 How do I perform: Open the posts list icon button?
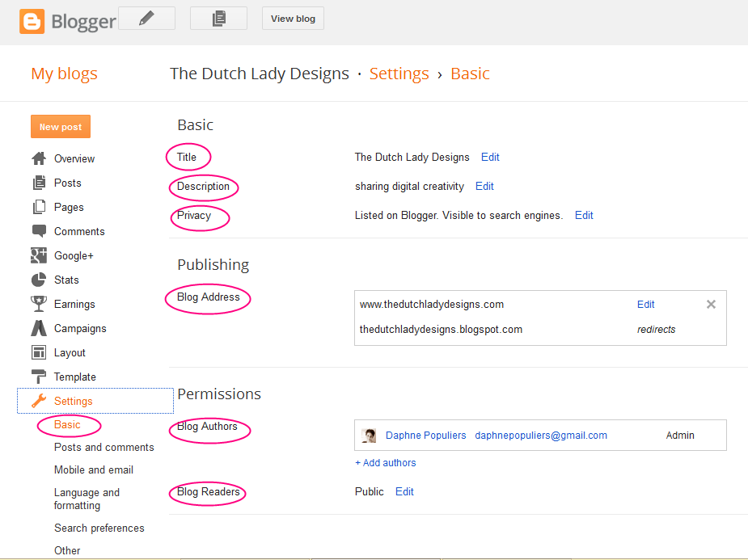(218, 19)
